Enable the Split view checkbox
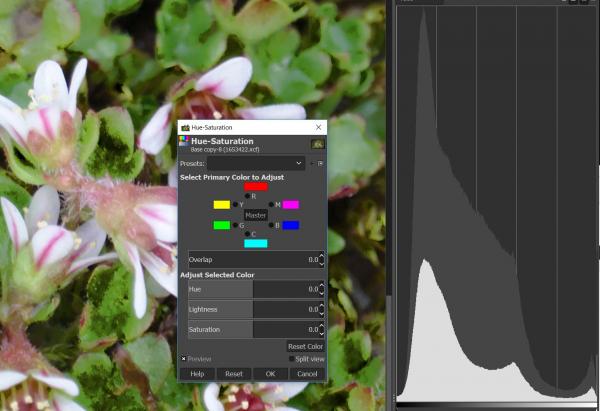 292,359
